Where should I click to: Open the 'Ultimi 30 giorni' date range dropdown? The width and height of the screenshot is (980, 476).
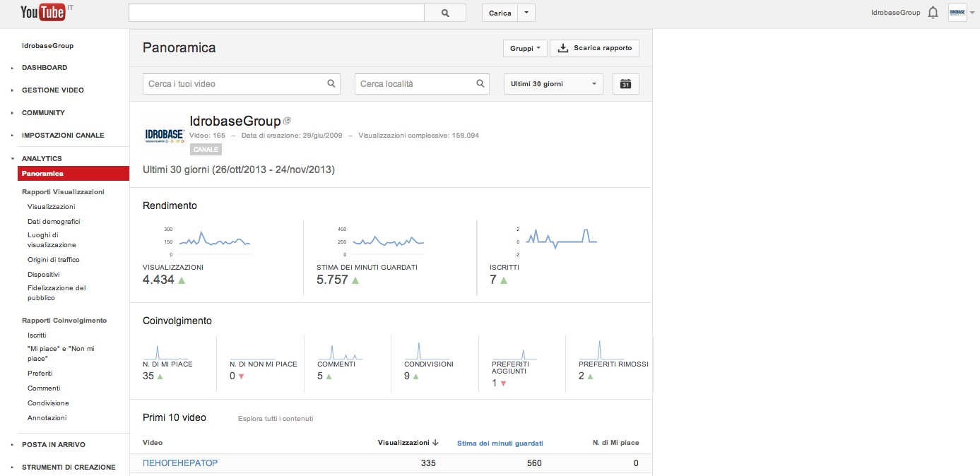tap(553, 84)
